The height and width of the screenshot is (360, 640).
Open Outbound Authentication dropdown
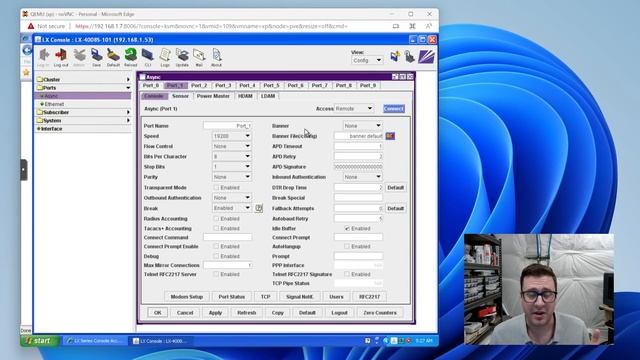coord(231,198)
